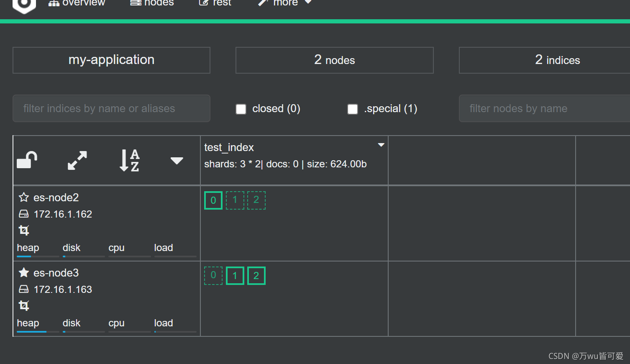Select primary shard 1 on es-node3
This screenshot has width=630, height=364.
tap(235, 276)
